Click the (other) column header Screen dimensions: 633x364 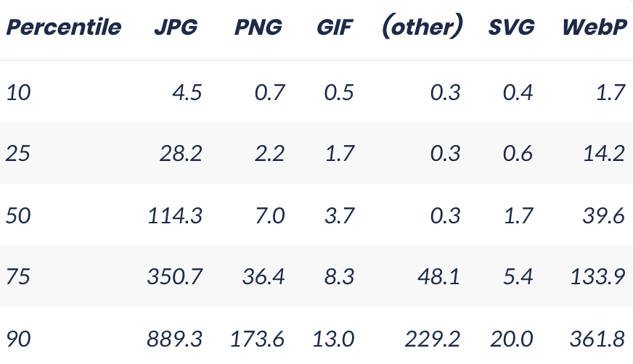422,27
